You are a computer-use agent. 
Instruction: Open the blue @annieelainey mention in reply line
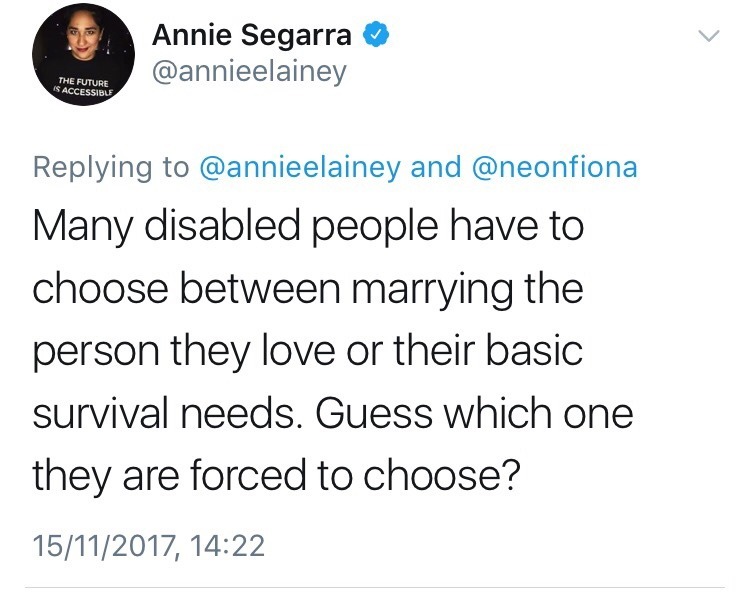click(301, 167)
